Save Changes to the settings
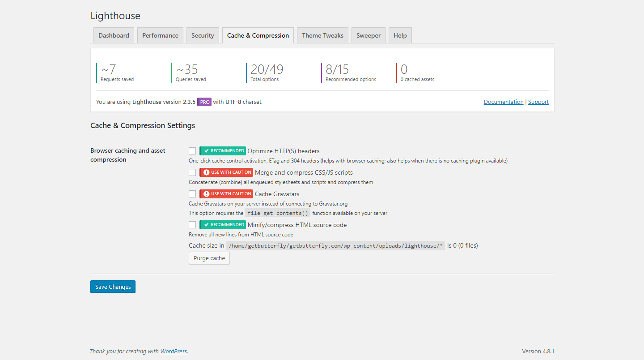Viewport: 644px width, 360px height. tap(113, 287)
